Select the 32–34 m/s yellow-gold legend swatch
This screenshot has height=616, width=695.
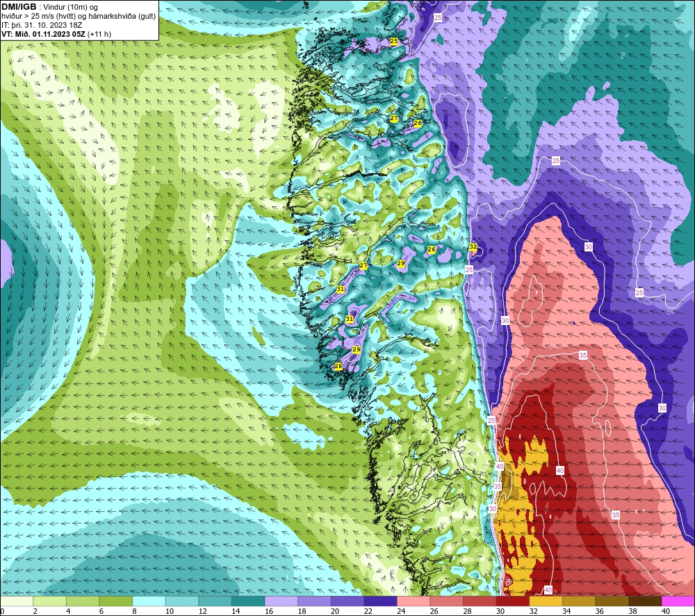coord(546,601)
